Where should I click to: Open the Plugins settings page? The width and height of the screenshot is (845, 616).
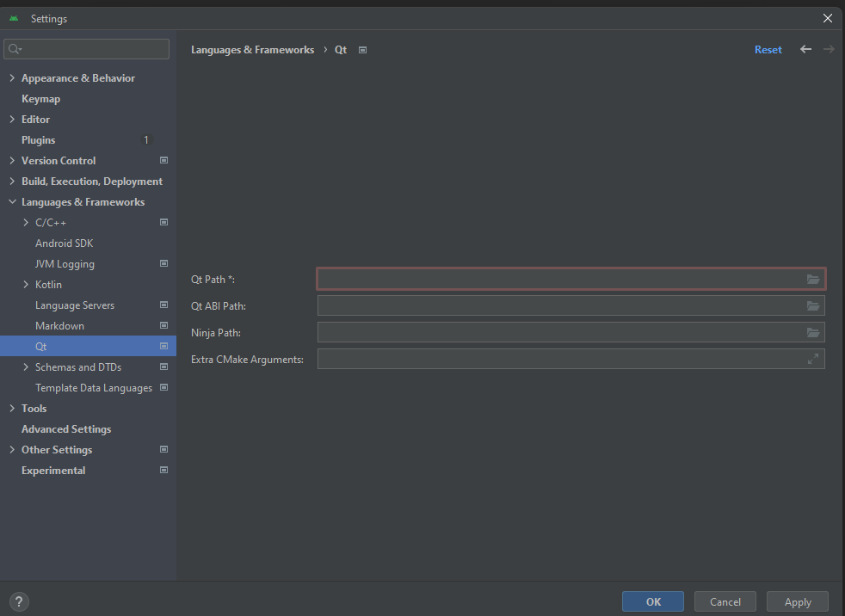[x=38, y=140]
